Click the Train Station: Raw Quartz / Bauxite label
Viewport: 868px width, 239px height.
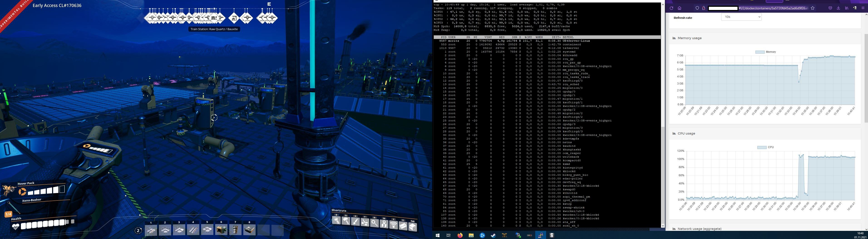214,29
